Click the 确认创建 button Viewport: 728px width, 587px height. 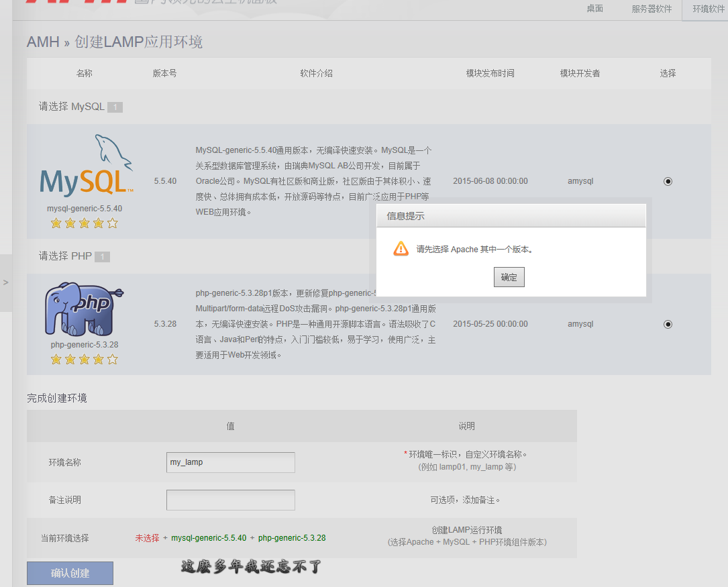point(70,573)
